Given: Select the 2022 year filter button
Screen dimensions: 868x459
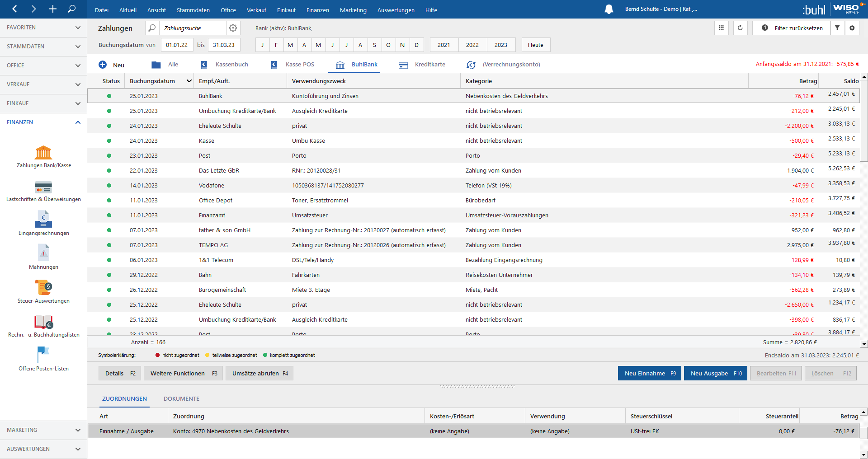Looking at the screenshot, I should tap(472, 45).
